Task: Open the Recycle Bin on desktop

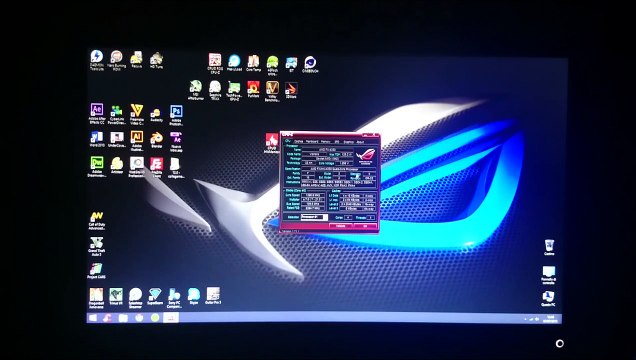Action: pos(549,247)
